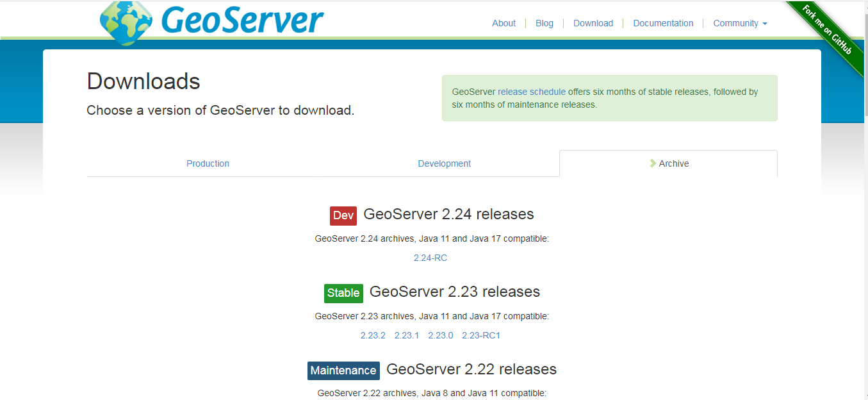Open the Documentation nav link

tap(663, 23)
